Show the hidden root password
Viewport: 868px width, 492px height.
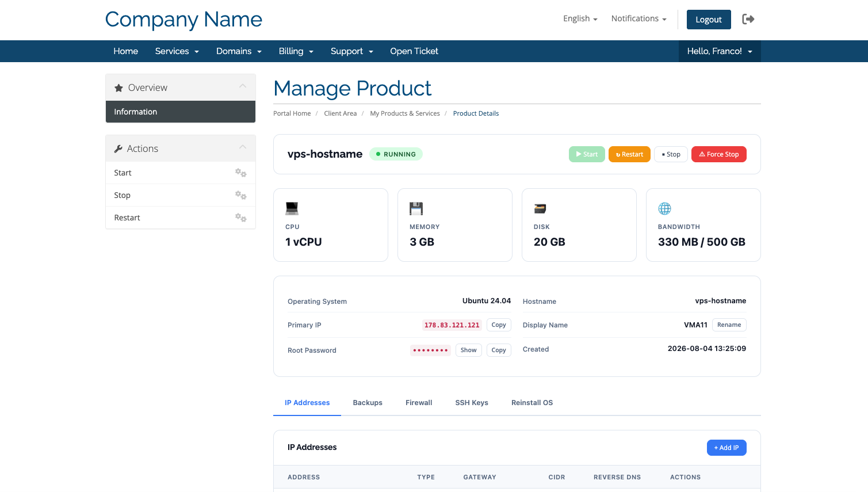[x=469, y=350]
